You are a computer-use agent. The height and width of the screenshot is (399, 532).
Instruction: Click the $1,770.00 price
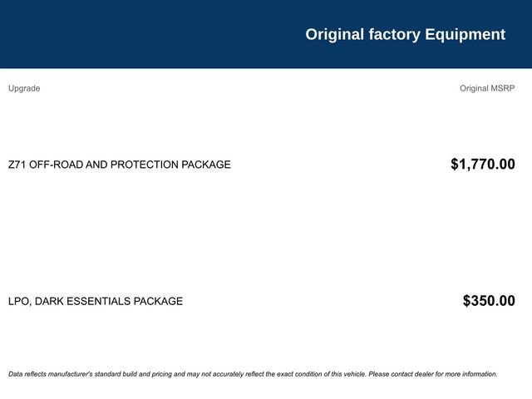(x=483, y=165)
